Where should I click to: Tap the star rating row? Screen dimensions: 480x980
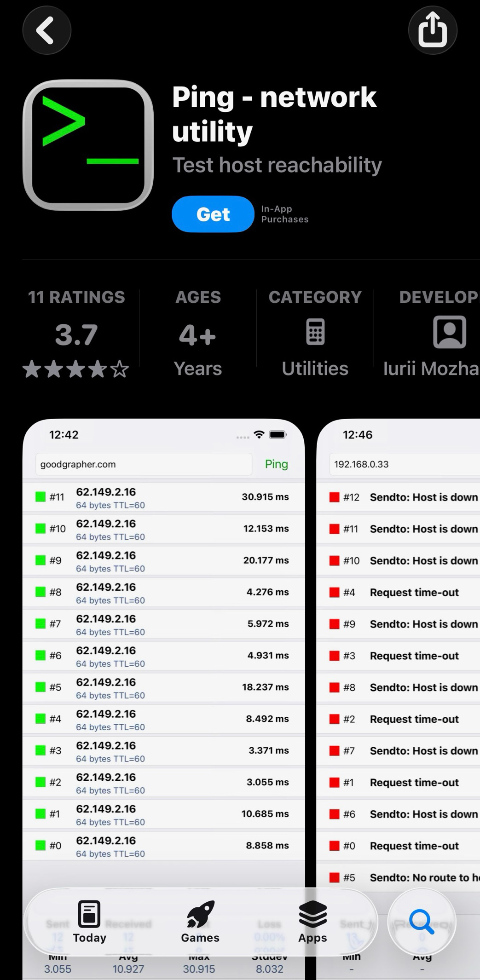point(76,369)
